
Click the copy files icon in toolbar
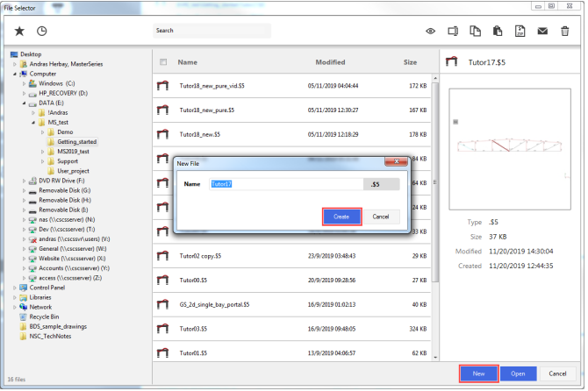click(x=475, y=31)
